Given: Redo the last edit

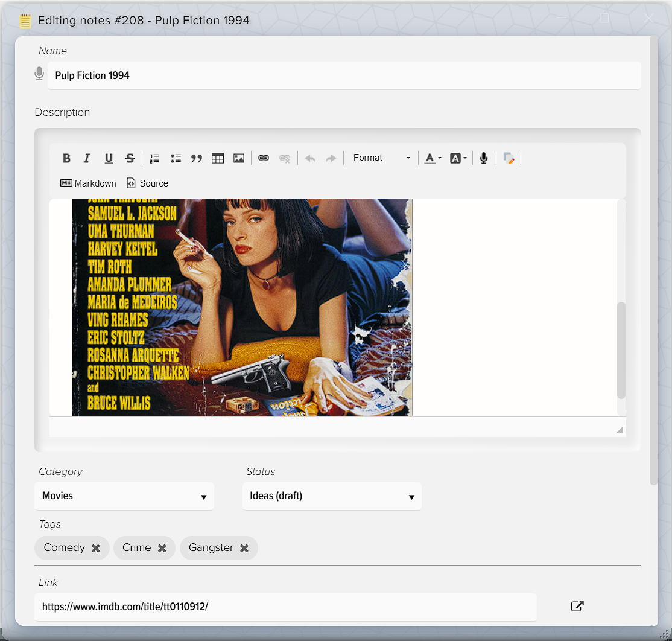Looking at the screenshot, I should click(331, 158).
